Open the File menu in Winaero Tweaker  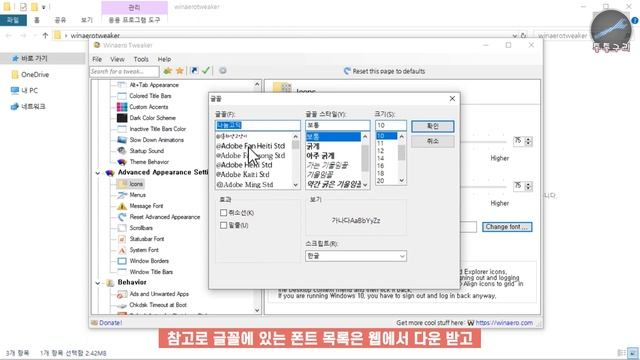97,59
